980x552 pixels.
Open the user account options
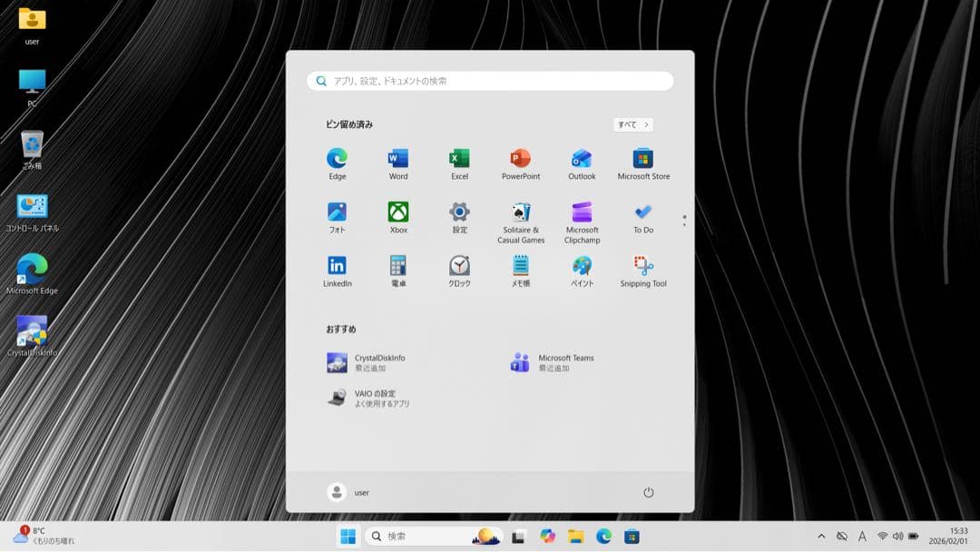tap(348, 492)
